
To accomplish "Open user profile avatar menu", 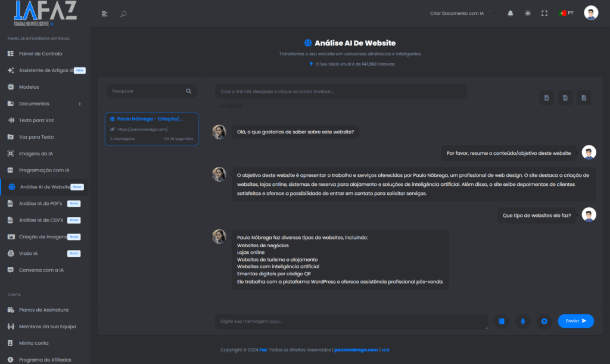I will tap(590, 13).
